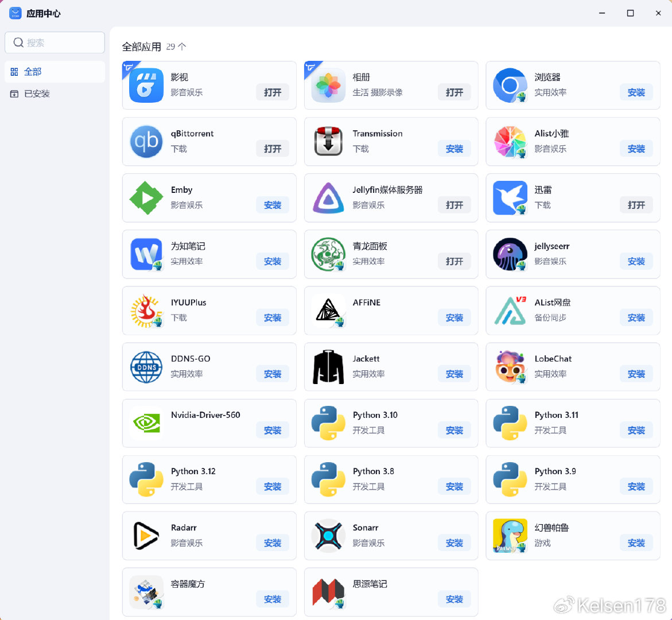Install 思源笔记

[455, 599]
